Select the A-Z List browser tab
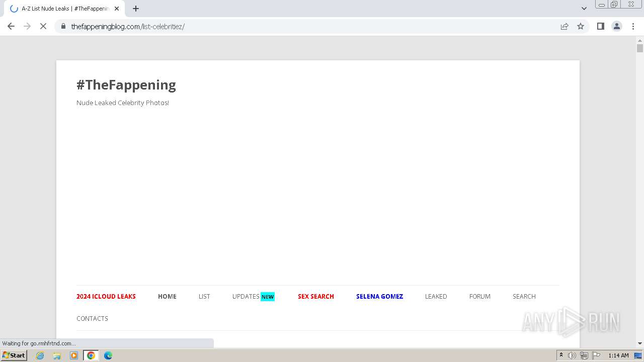Screen dimensions: 644x362 click(x=64, y=9)
